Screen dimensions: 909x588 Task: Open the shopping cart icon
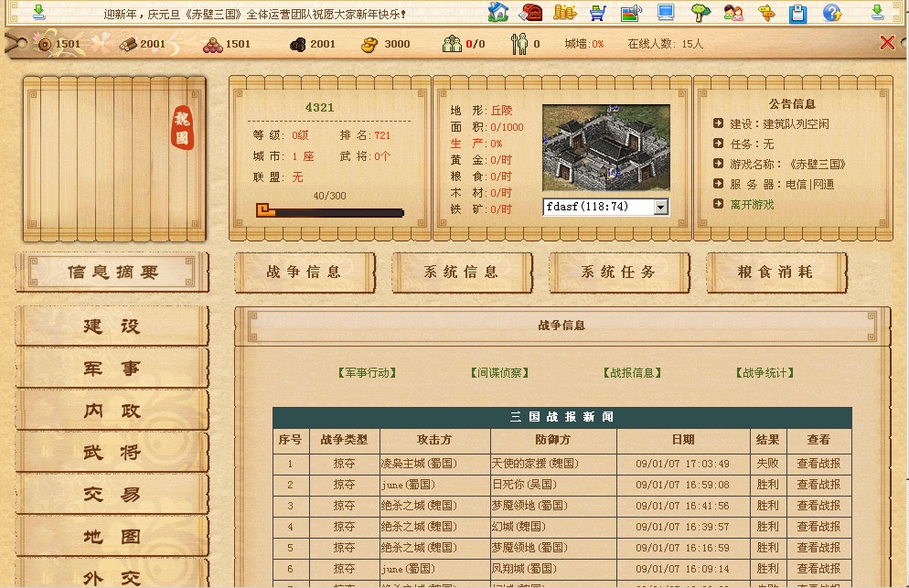(x=597, y=13)
